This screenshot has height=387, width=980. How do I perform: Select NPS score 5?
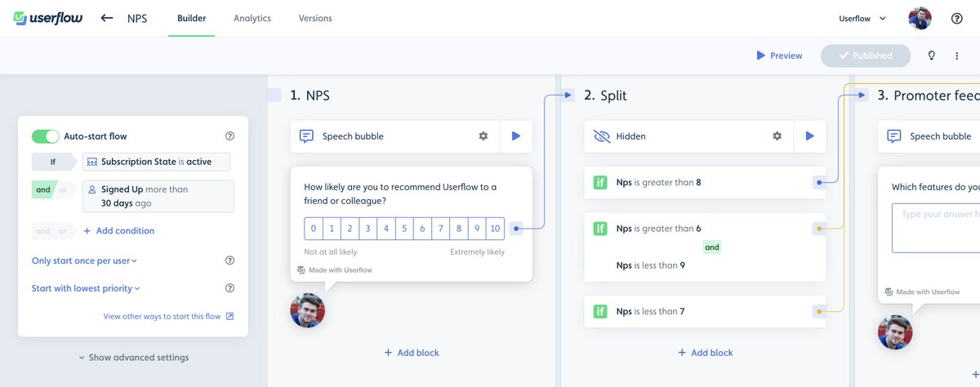[404, 229]
